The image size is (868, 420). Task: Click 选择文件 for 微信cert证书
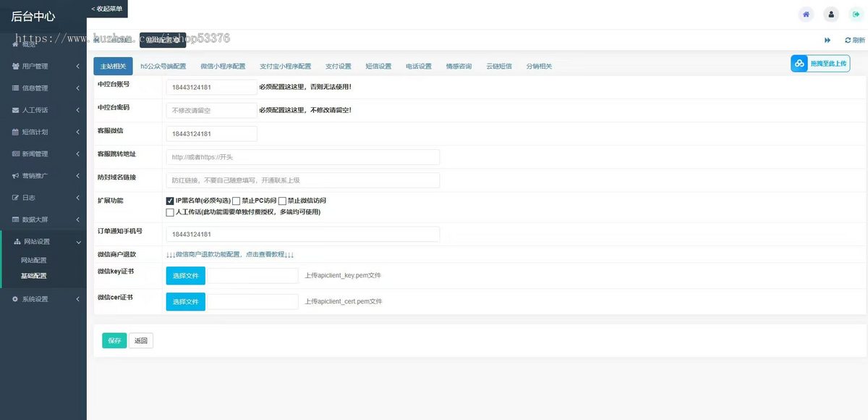[x=185, y=301]
